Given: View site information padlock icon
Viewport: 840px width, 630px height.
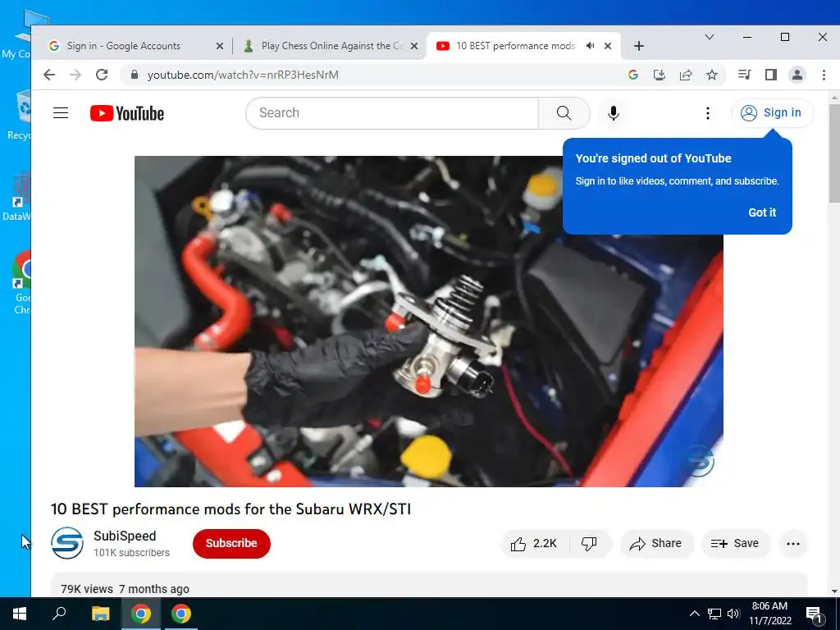Looking at the screenshot, I should coord(134,75).
